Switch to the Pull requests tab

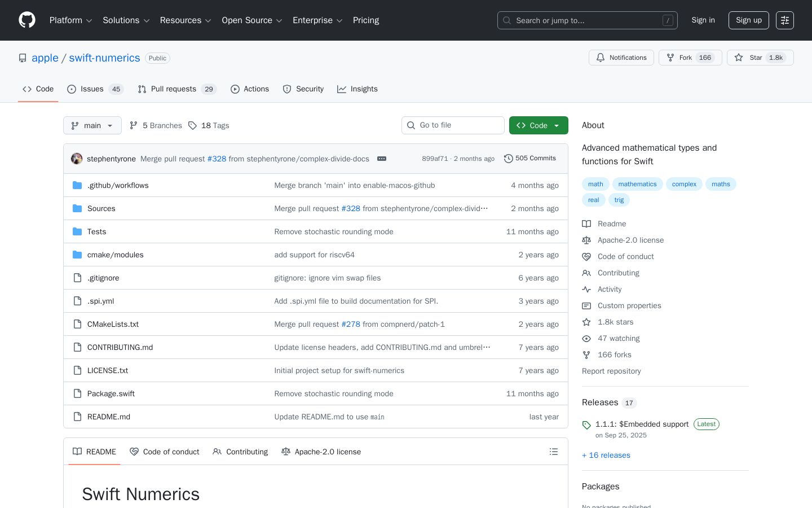coord(177,89)
